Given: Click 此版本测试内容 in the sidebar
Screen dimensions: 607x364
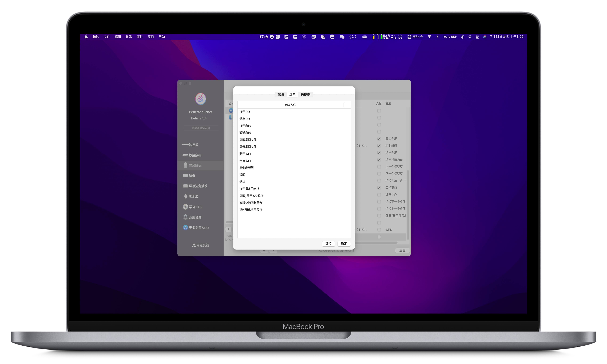Looking at the screenshot, I should (201, 128).
